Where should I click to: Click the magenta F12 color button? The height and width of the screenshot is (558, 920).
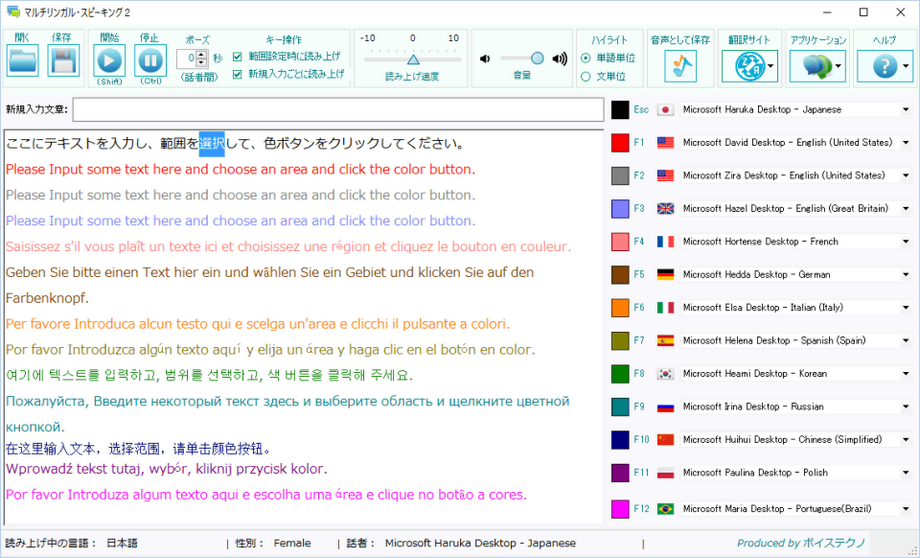coord(620,509)
